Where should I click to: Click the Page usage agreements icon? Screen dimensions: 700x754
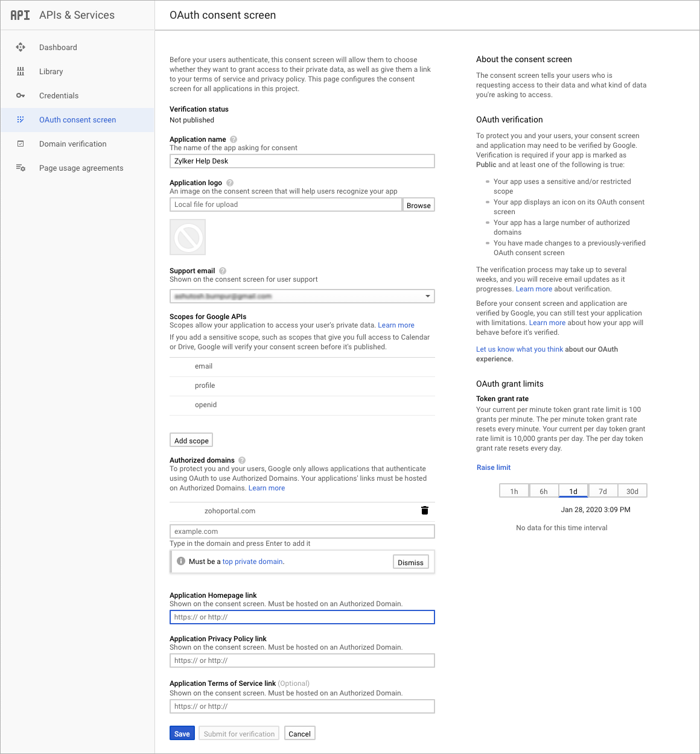(x=21, y=168)
